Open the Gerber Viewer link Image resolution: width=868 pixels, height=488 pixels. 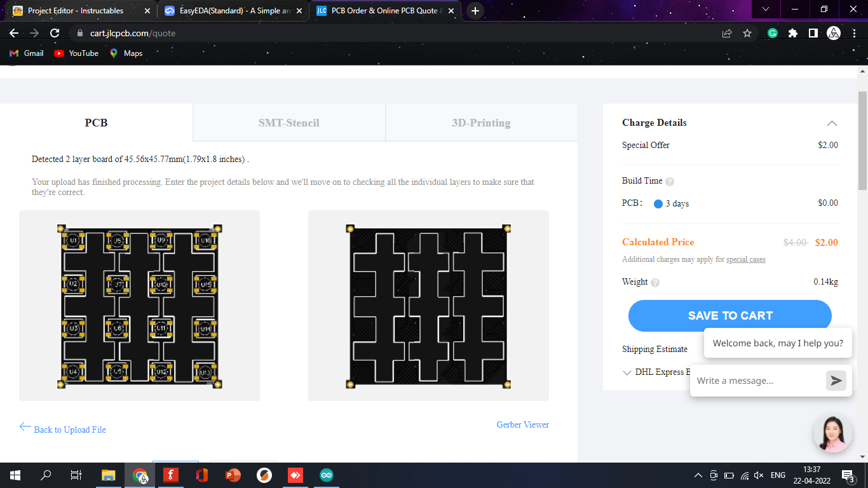pyautogui.click(x=522, y=424)
